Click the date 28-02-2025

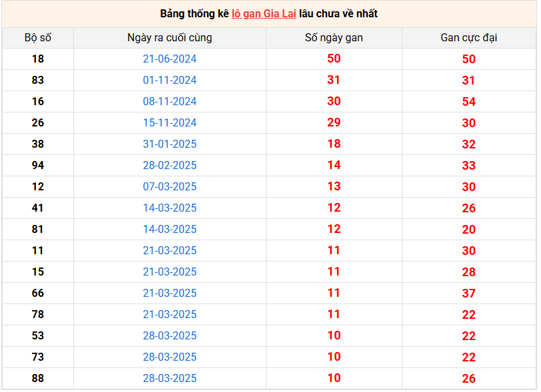point(170,166)
